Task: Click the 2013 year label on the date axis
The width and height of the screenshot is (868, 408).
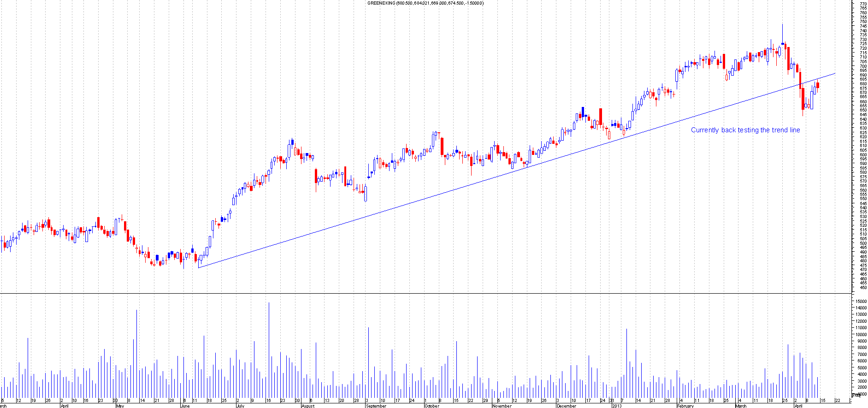Action: (617, 406)
